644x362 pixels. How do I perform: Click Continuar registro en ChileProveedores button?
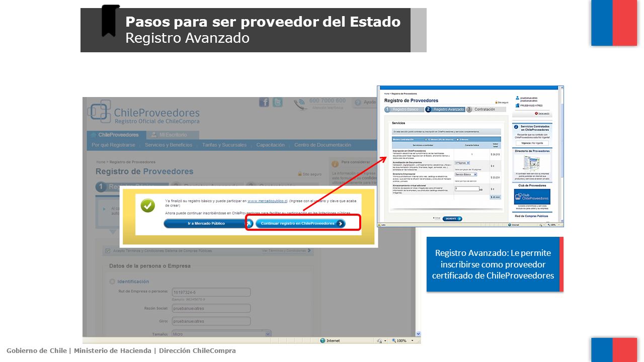click(301, 223)
